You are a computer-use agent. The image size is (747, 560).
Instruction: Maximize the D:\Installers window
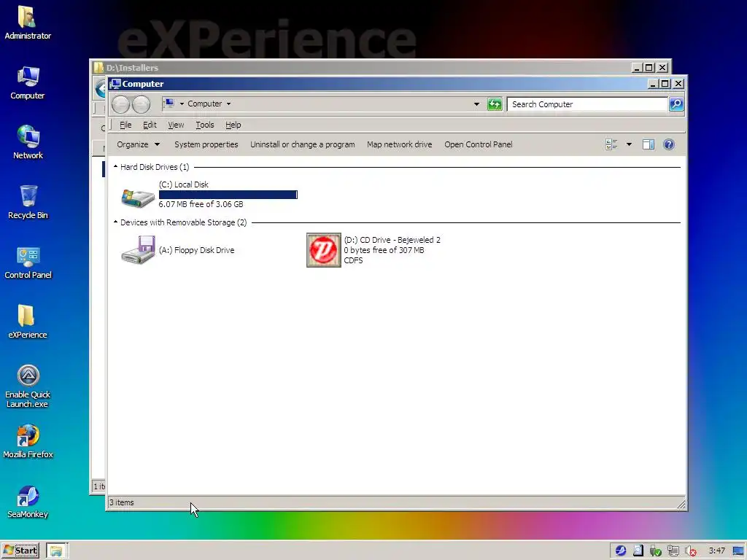tap(649, 68)
